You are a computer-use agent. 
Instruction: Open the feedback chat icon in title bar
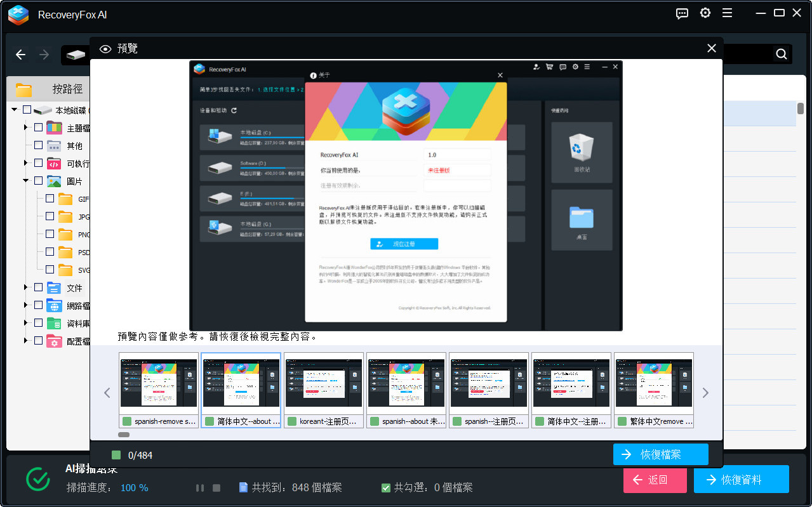pyautogui.click(x=682, y=13)
